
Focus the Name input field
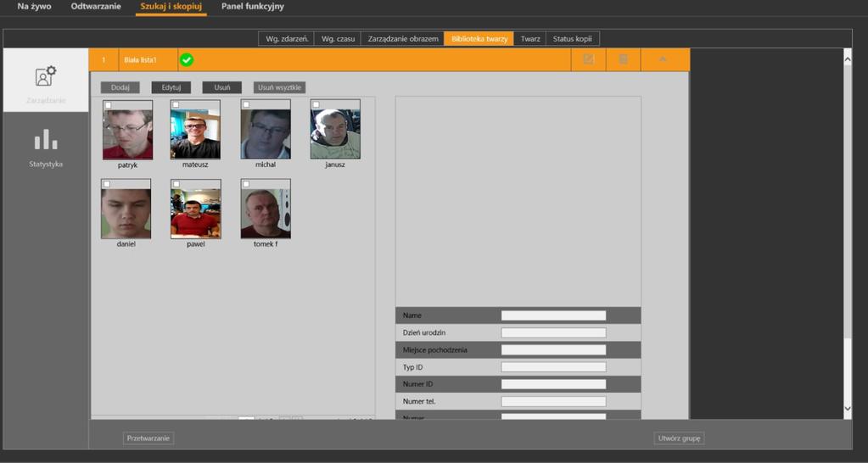pos(553,315)
